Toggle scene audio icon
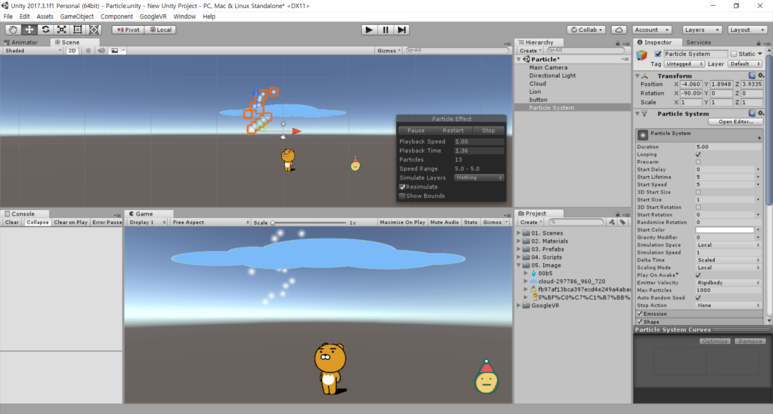773x414 pixels. [101, 50]
